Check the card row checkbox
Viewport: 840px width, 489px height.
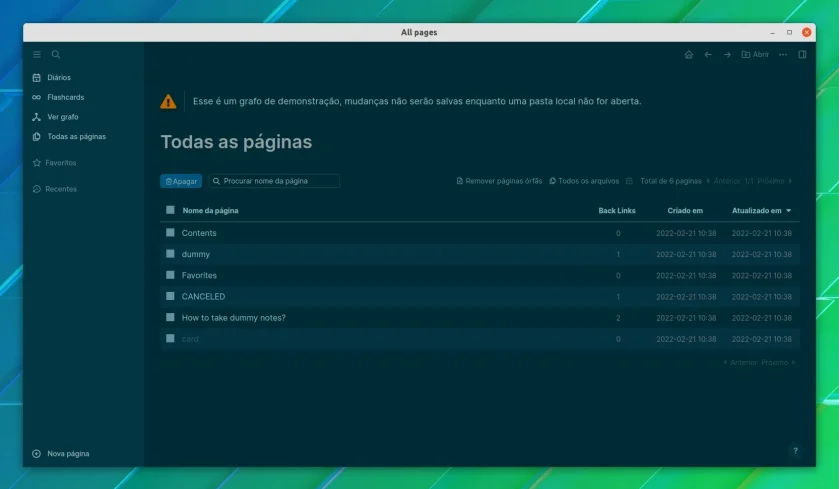[170, 338]
